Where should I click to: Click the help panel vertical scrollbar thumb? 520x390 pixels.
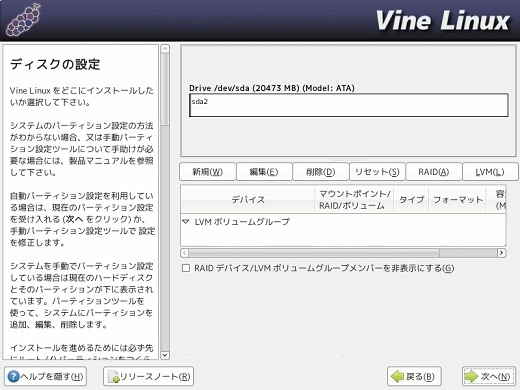click(165, 89)
